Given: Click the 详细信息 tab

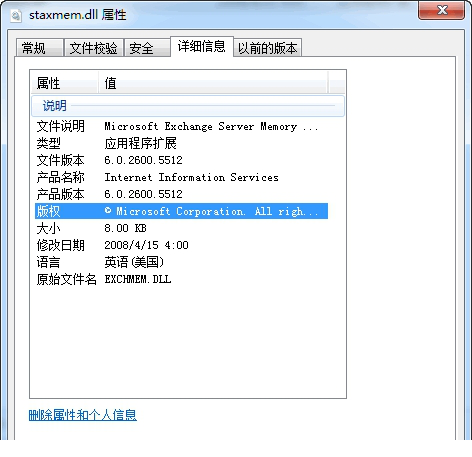Looking at the screenshot, I should pos(202,46).
